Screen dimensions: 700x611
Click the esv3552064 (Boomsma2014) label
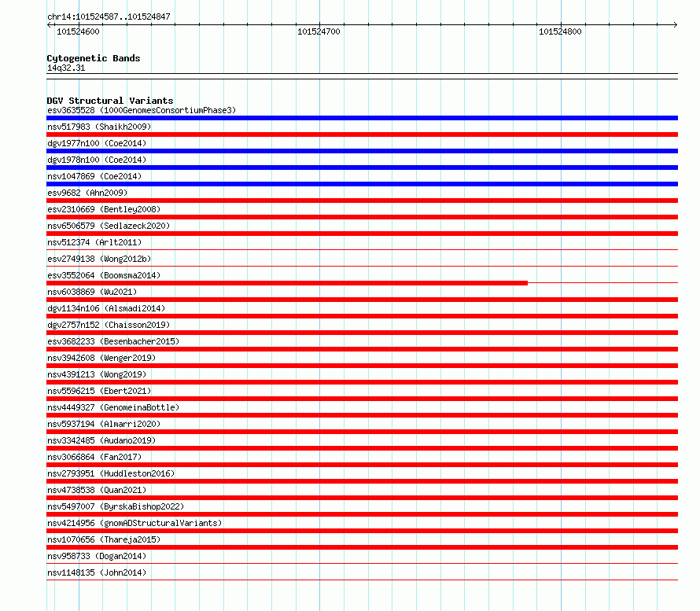tap(104, 275)
